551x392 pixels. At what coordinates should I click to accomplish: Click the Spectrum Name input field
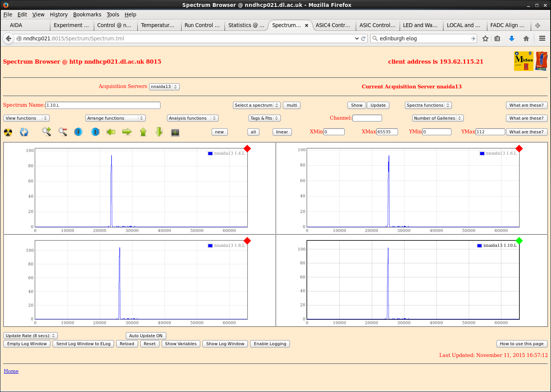click(x=103, y=105)
